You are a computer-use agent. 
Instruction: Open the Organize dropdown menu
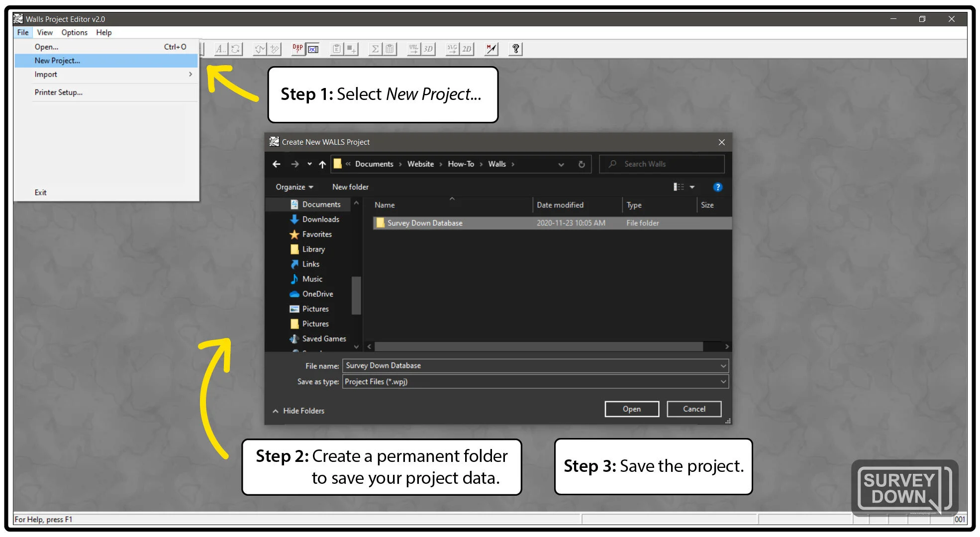[294, 187]
